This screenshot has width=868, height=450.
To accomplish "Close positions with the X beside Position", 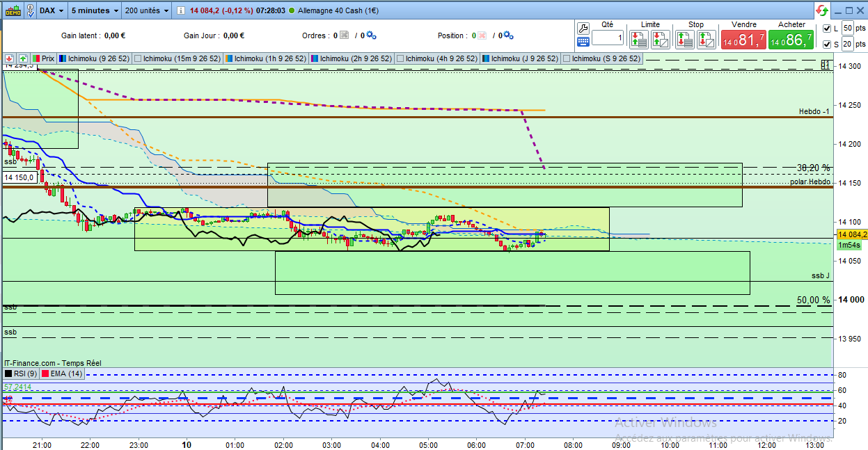I will point(482,35).
